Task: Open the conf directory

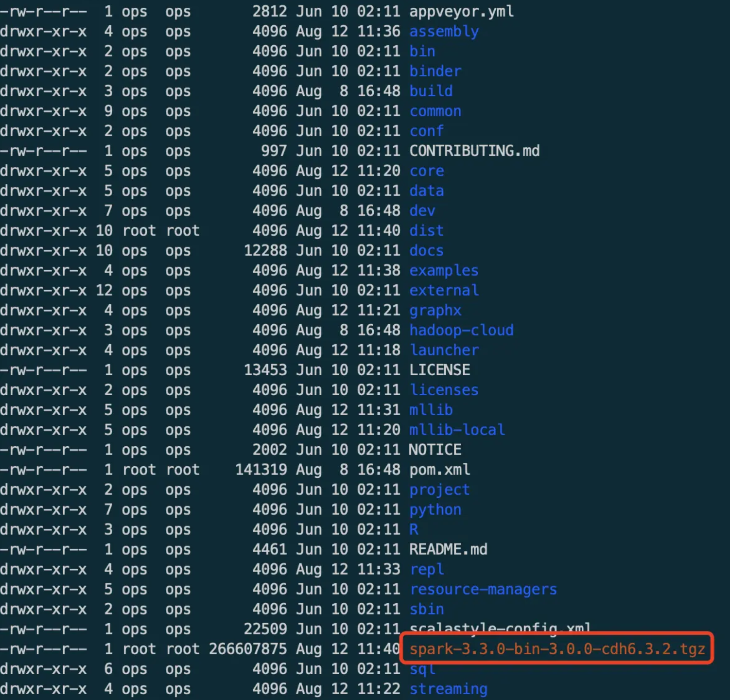Action: click(426, 130)
